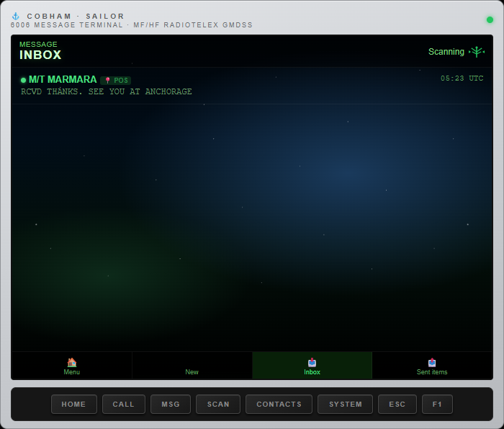
Task: Select the Inbox tab label
Action: coord(312,372)
